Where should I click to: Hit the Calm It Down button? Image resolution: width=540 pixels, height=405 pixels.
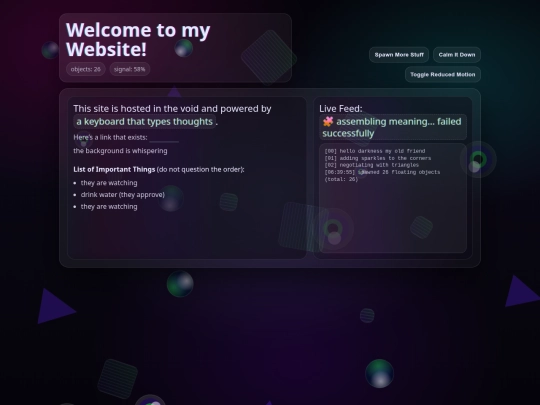click(457, 55)
